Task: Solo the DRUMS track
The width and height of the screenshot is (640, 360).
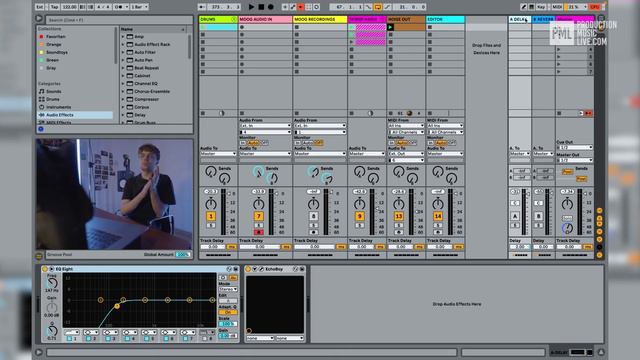Action: coord(211,225)
